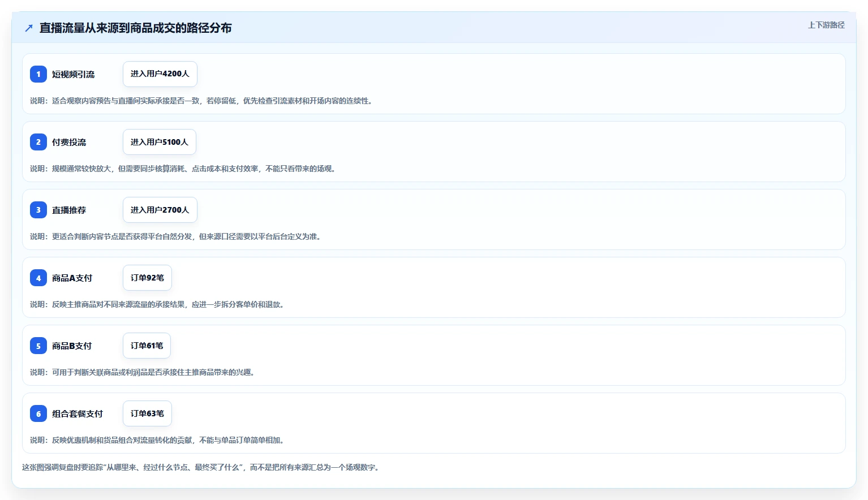The width and height of the screenshot is (868, 500).
Task: Select the 进入用户2700人 chip
Action: [160, 210]
